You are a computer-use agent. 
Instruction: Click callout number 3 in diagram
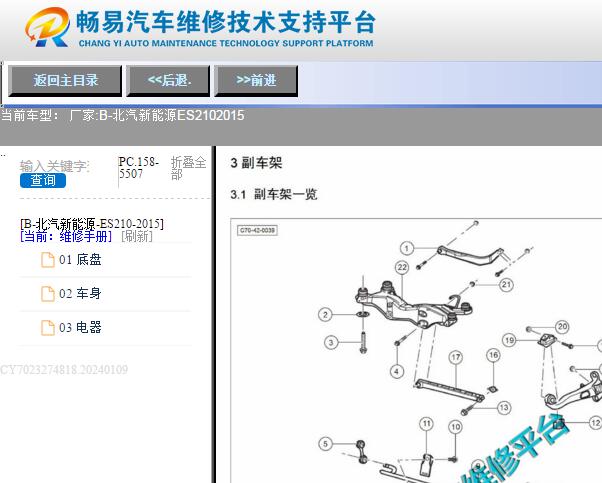(331, 342)
